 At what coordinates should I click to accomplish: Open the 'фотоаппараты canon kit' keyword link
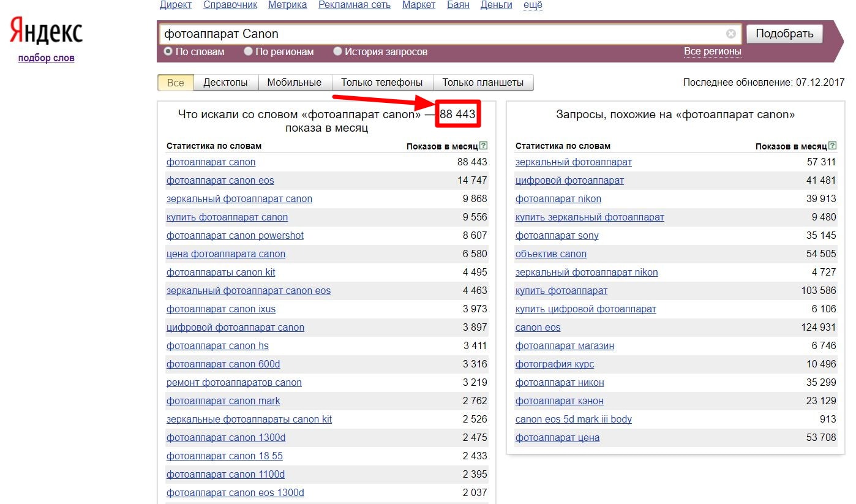click(x=221, y=273)
